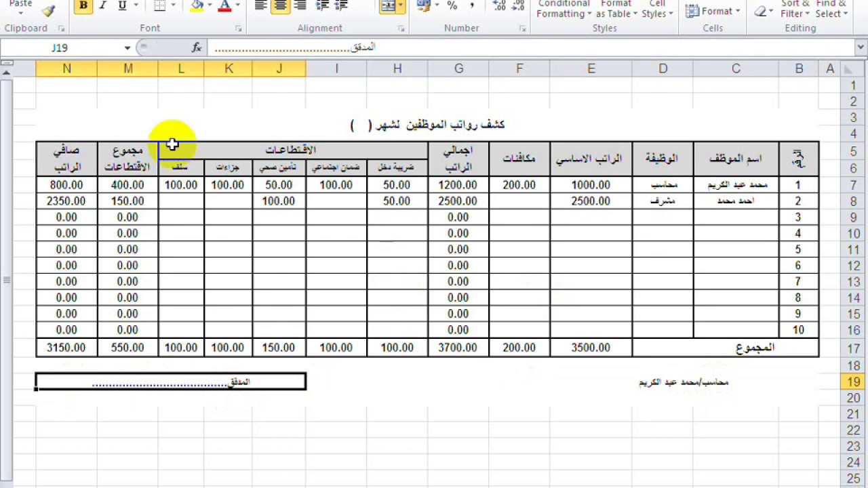The width and height of the screenshot is (868, 488).
Task: Open the Number dialog launcher
Action: tap(523, 29)
